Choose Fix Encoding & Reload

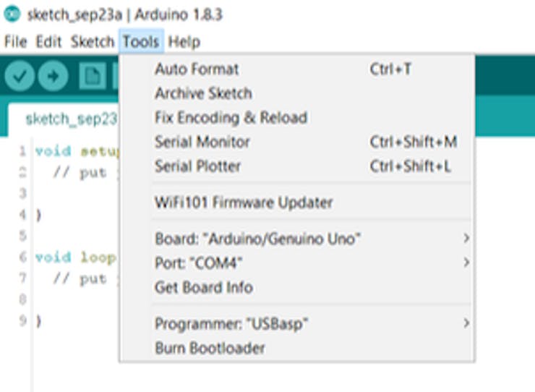coord(297,118)
